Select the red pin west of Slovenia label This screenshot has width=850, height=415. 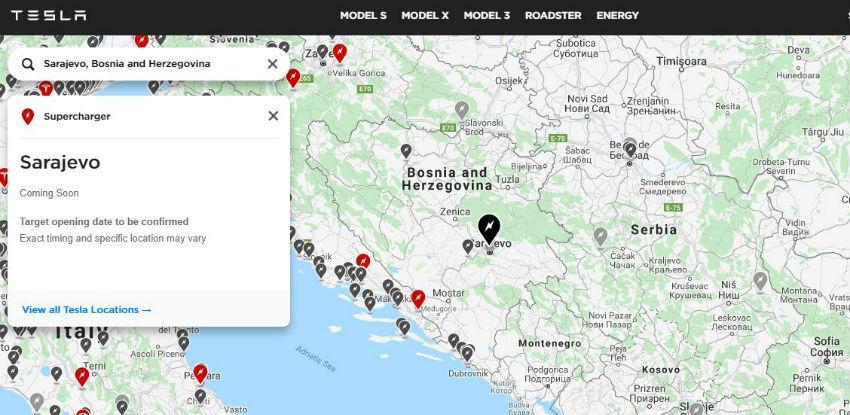point(141,41)
